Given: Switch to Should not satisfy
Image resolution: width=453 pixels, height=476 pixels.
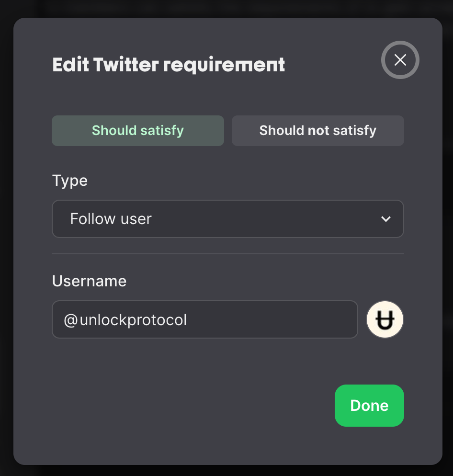Looking at the screenshot, I should point(317,131).
